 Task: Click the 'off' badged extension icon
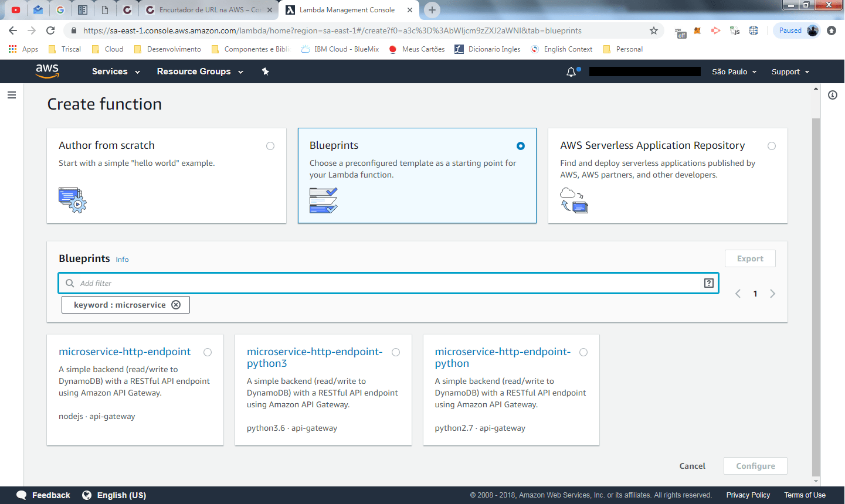coord(680,32)
